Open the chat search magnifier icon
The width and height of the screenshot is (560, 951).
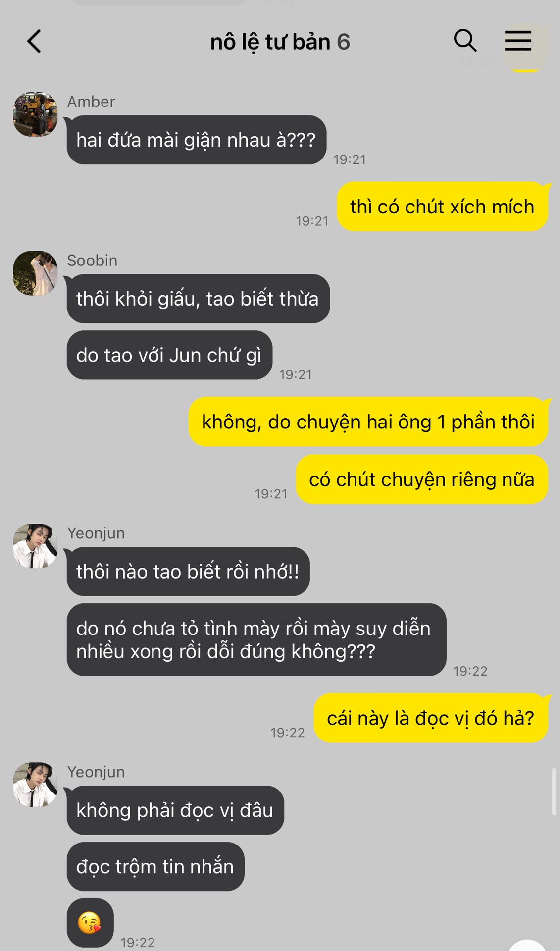coord(465,40)
